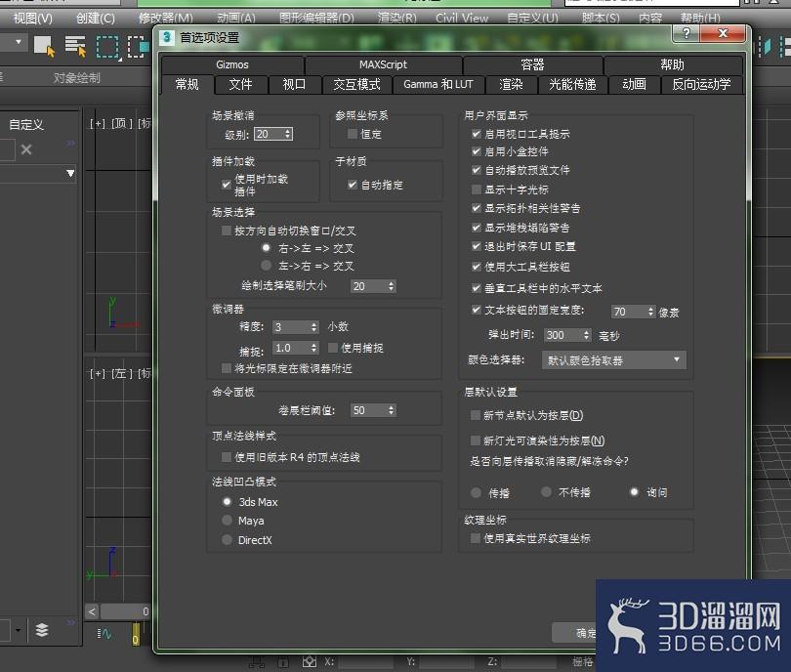Image resolution: width=791 pixels, height=672 pixels.
Task: Switch to the 文件 tab
Action: coord(240,84)
